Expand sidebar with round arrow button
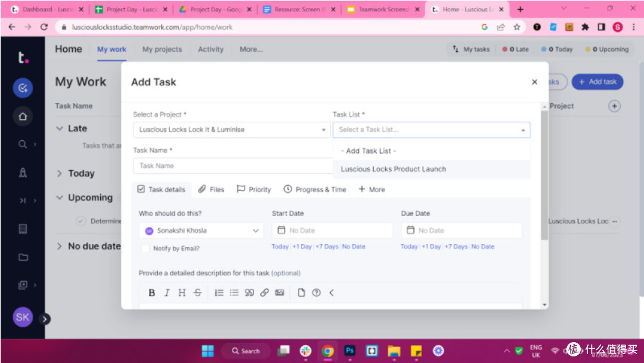 tap(45, 319)
